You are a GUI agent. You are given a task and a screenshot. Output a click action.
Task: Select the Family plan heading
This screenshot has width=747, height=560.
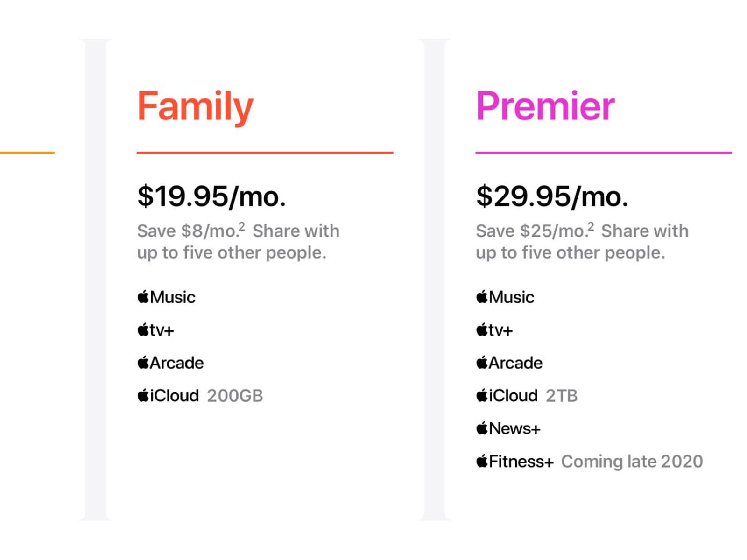tap(195, 106)
